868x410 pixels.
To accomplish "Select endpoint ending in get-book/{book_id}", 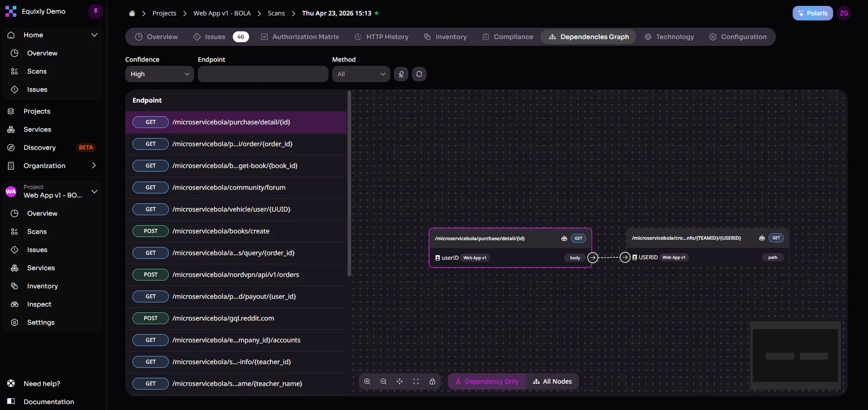I will click(236, 166).
